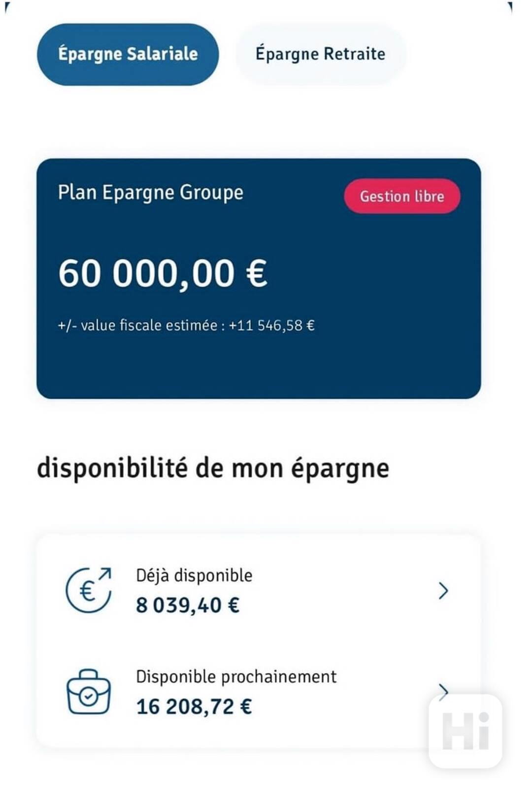Click the top-right corner bracket mark
Image resolution: width=532 pixels, height=798 pixels.
(510, 7)
